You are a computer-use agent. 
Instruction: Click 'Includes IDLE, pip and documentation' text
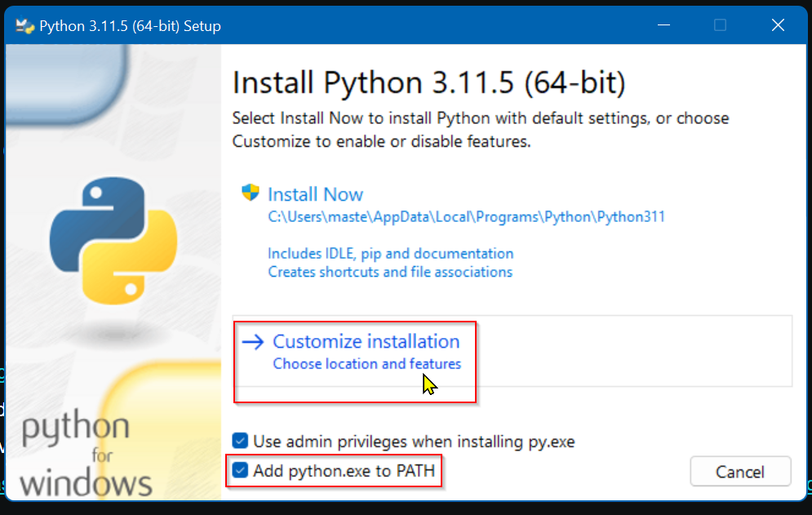tap(390, 254)
